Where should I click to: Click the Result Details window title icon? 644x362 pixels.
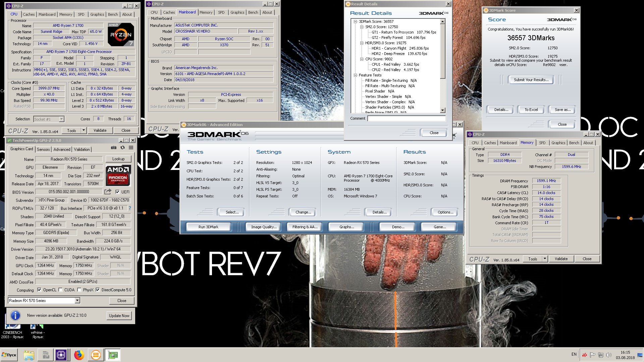[x=348, y=4]
